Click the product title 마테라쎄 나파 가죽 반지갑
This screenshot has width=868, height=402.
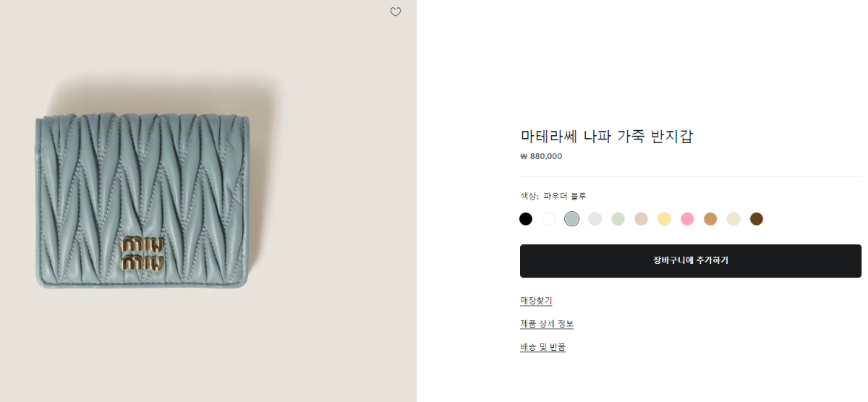pos(607,136)
